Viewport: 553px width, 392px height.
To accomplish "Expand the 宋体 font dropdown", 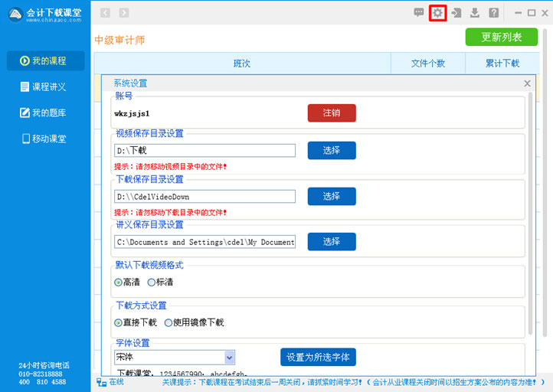I will click(229, 358).
